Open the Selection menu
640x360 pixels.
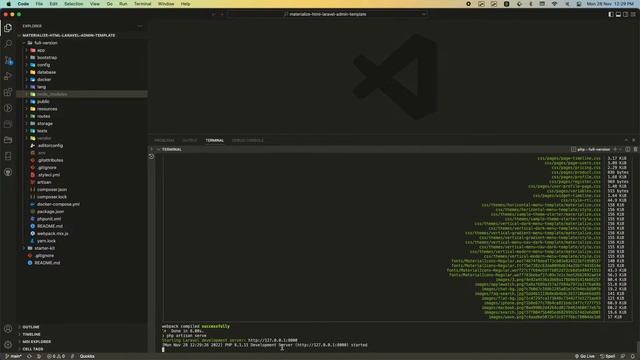click(x=73, y=4)
